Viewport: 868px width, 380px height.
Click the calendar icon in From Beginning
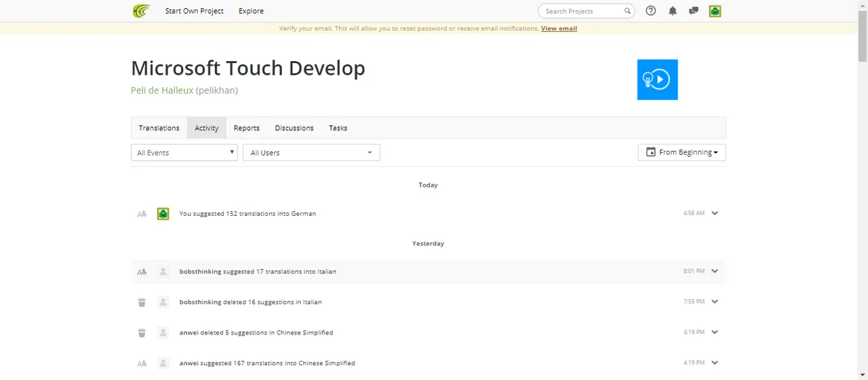[x=651, y=152]
